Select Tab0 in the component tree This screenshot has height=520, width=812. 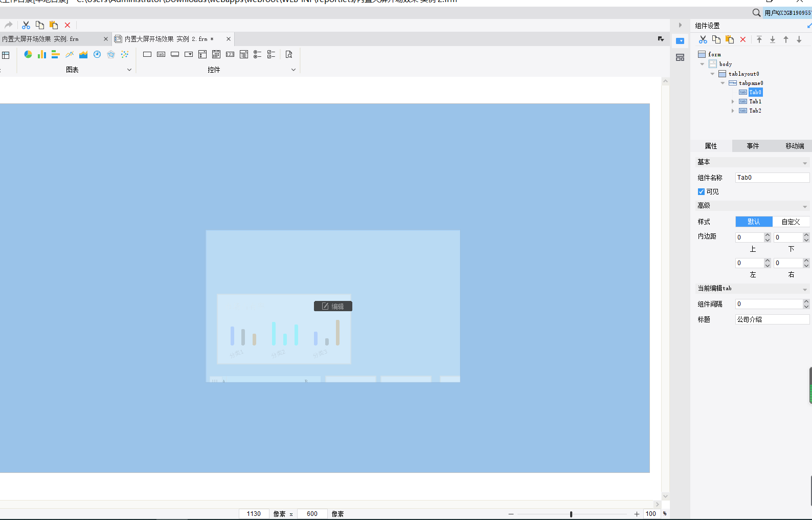755,92
